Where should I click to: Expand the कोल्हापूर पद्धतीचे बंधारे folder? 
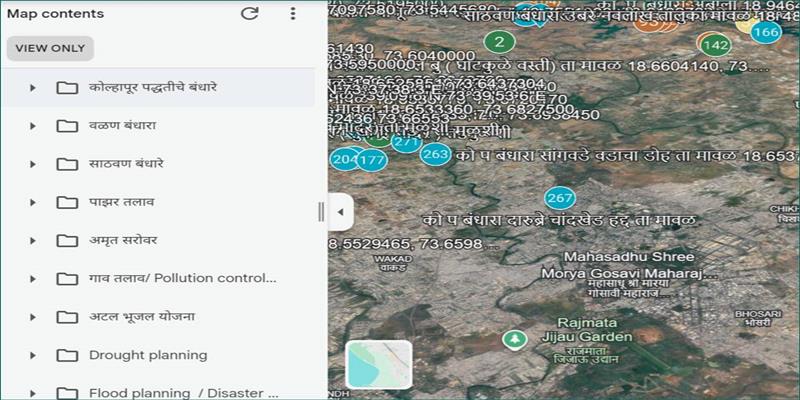[33, 88]
